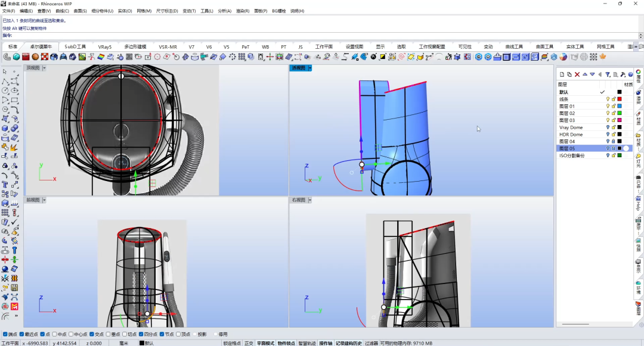Expand the toolbar tabs overflow arrow

(x=636, y=46)
